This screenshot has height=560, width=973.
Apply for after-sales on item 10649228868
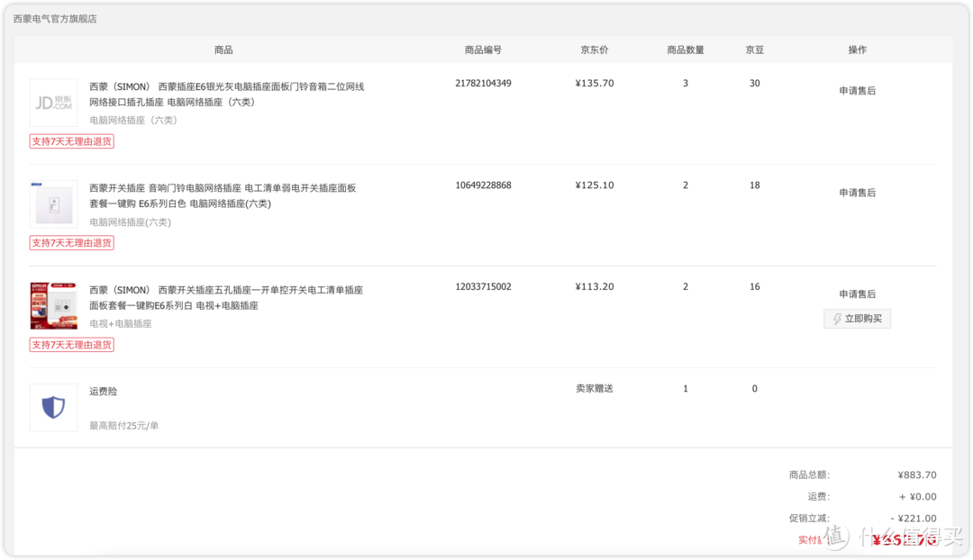point(858,193)
